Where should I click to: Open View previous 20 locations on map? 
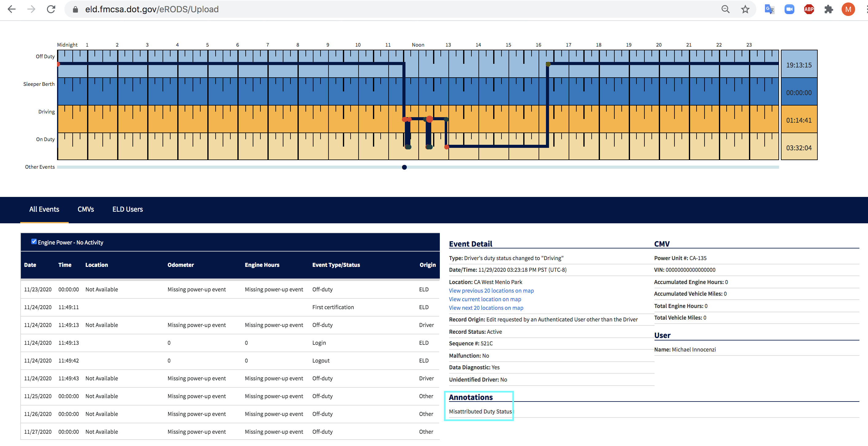point(491,290)
